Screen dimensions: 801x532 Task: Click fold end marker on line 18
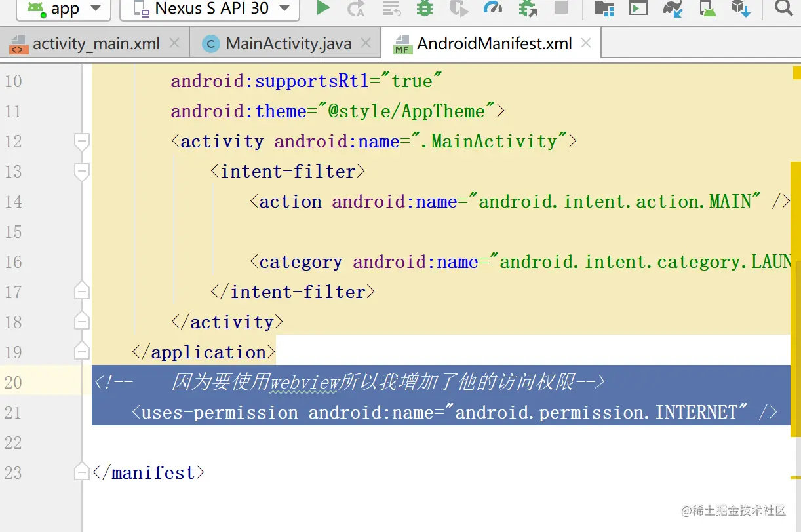[82, 321]
